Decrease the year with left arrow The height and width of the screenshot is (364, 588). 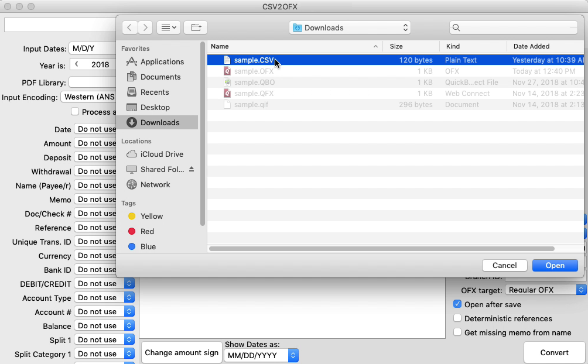[77, 64]
